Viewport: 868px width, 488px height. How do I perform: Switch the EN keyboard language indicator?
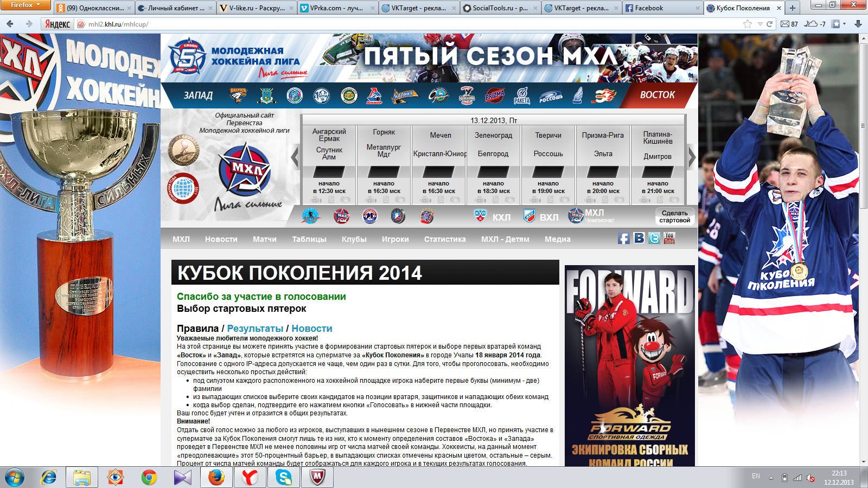(756, 476)
